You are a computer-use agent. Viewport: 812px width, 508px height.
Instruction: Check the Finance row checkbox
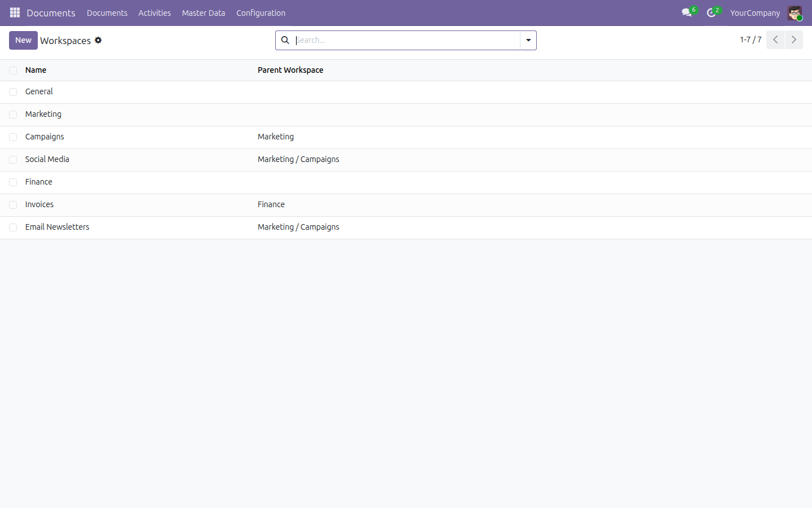(13, 182)
